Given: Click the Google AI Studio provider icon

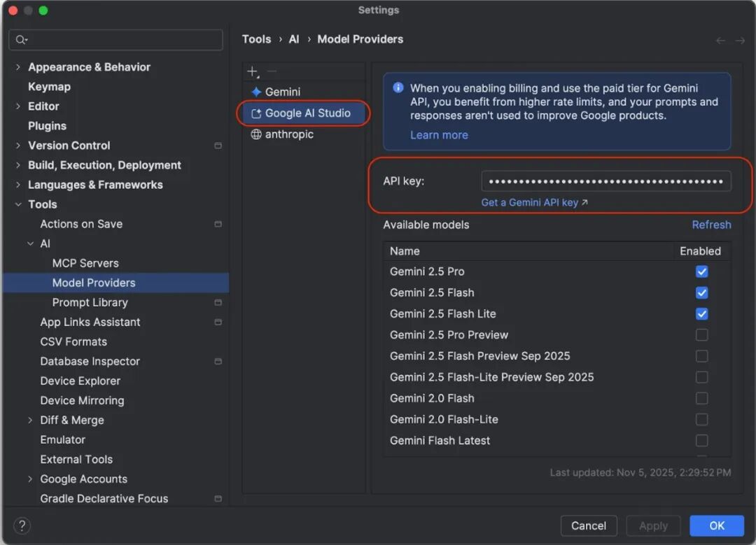Looking at the screenshot, I should pos(256,113).
